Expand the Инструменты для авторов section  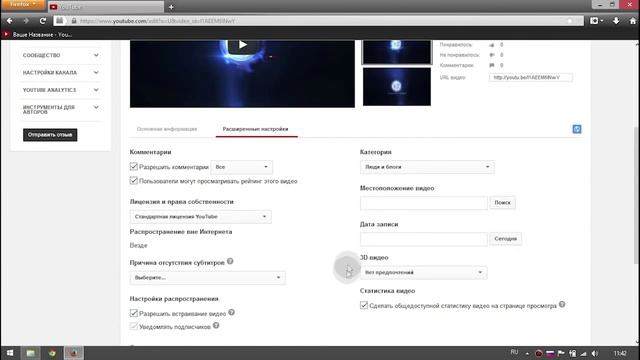(x=60, y=109)
